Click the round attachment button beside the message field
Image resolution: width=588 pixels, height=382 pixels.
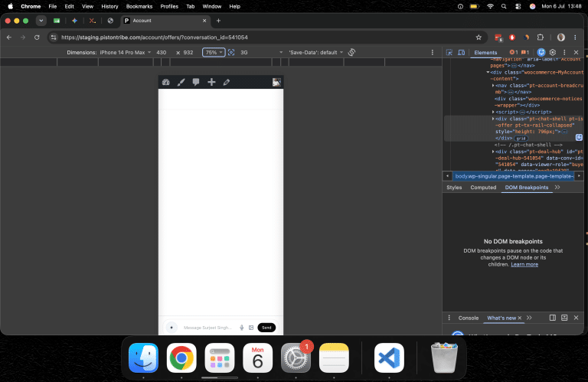pyautogui.click(x=171, y=328)
